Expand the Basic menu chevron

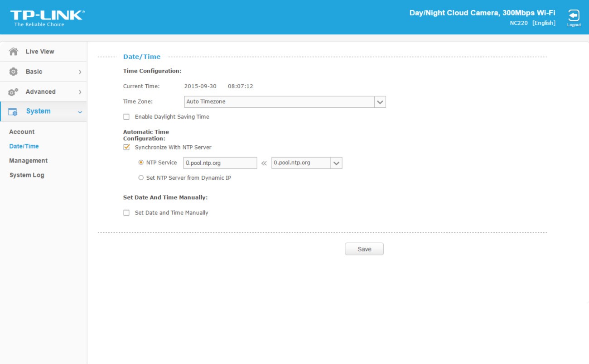(80, 72)
